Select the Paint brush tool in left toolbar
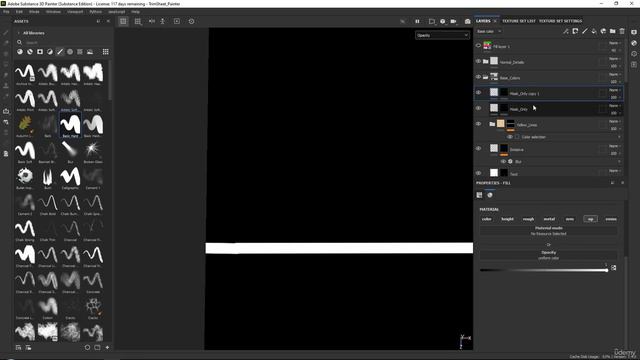This screenshot has width=640, height=360. click(6, 32)
